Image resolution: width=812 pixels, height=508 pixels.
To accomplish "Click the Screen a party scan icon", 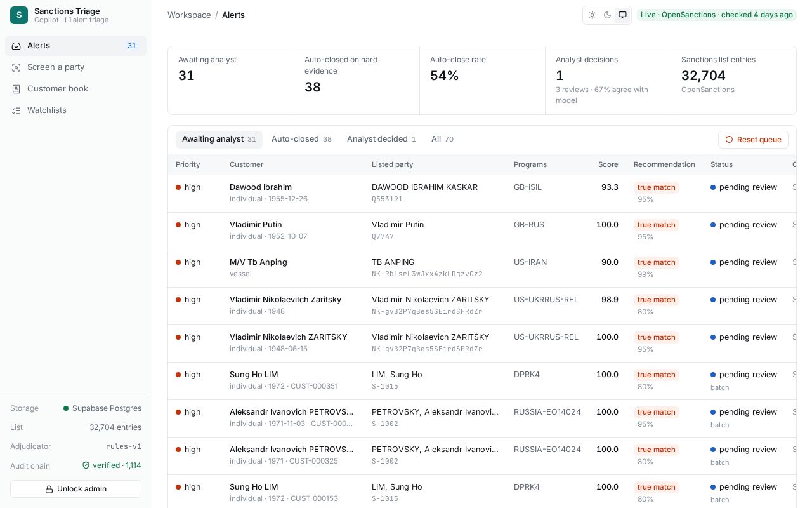I will coord(16,67).
